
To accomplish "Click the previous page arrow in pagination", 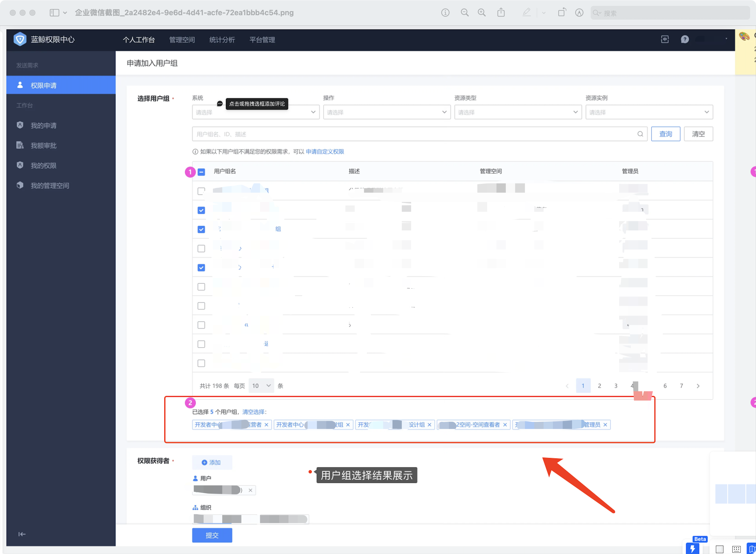I will click(567, 386).
